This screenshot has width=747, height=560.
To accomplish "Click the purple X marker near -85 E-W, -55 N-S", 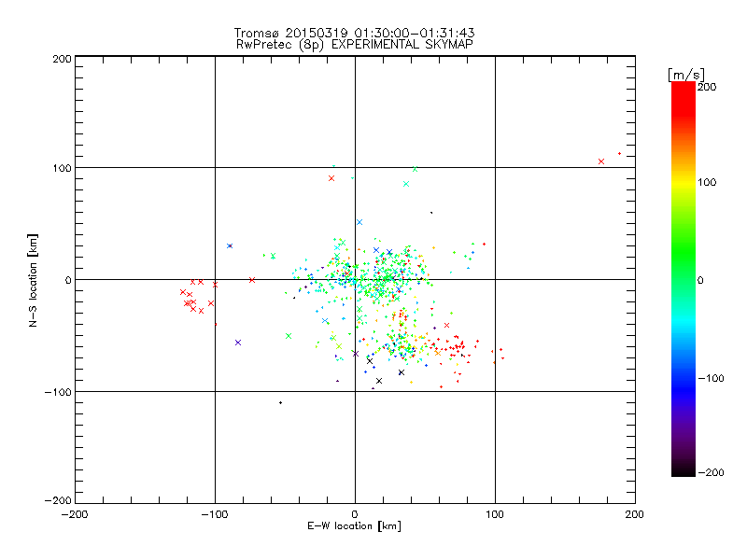I will click(x=238, y=343).
